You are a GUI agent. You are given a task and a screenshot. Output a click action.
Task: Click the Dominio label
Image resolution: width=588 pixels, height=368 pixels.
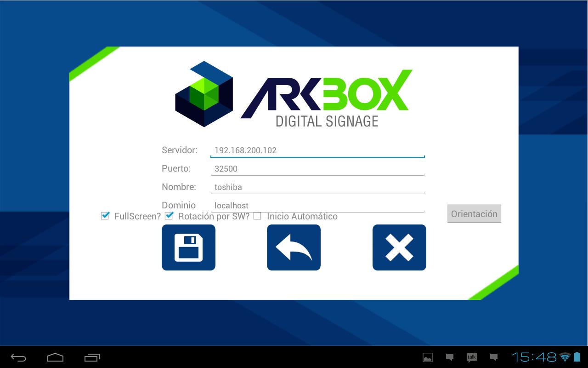point(179,205)
